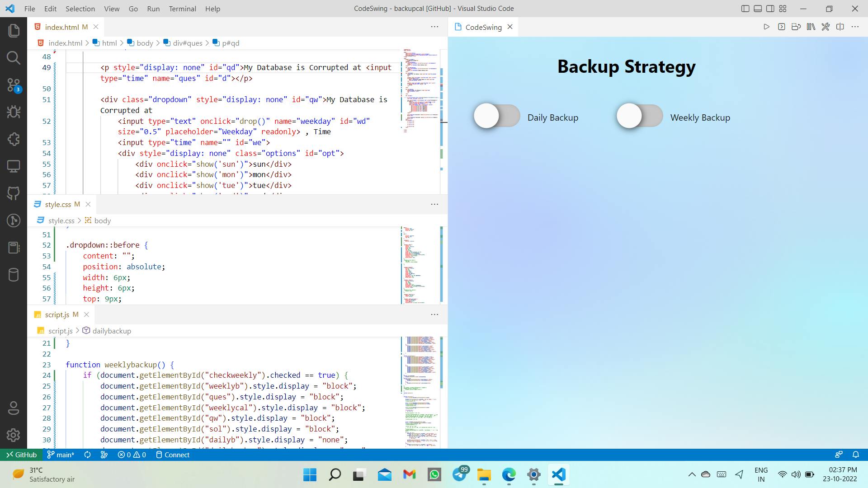Open the Edit menu
The width and height of the screenshot is (868, 488).
pos(51,9)
